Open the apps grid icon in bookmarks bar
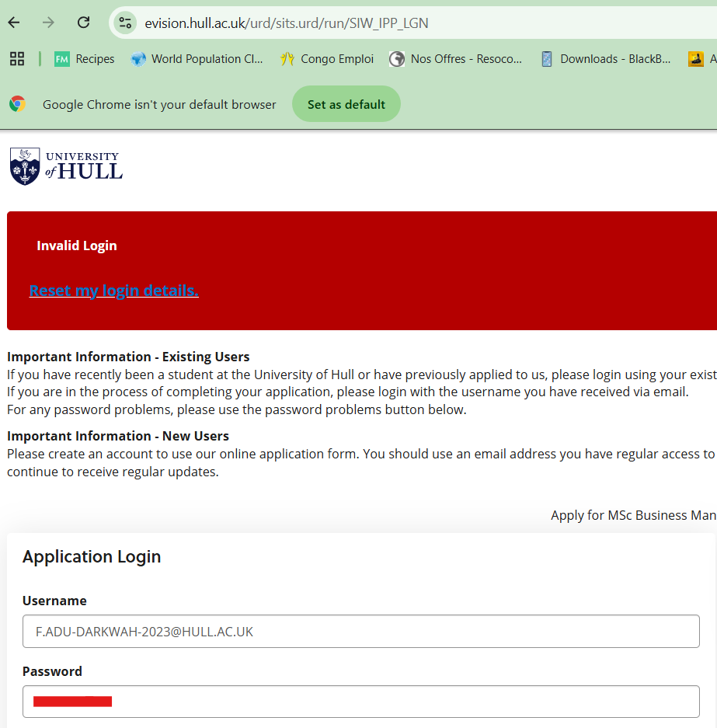The width and height of the screenshot is (717, 728). pos(17,59)
